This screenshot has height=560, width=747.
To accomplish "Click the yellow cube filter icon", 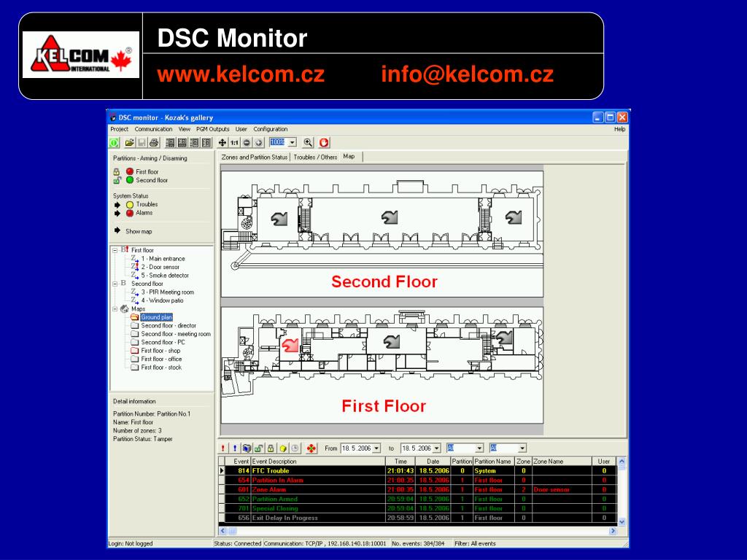I will [283, 448].
